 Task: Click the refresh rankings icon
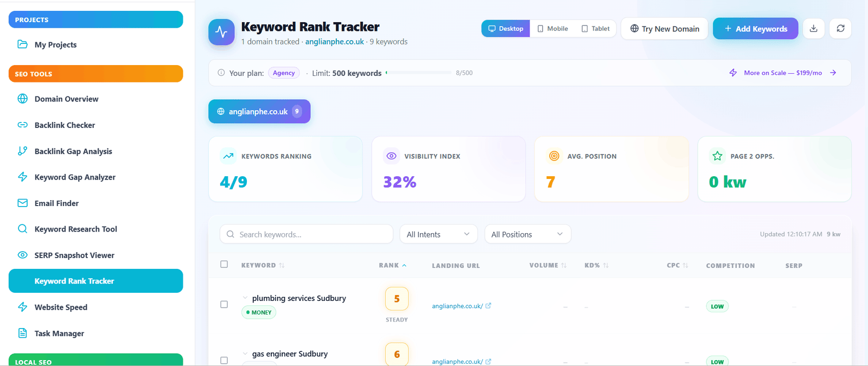pyautogui.click(x=840, y=29)
